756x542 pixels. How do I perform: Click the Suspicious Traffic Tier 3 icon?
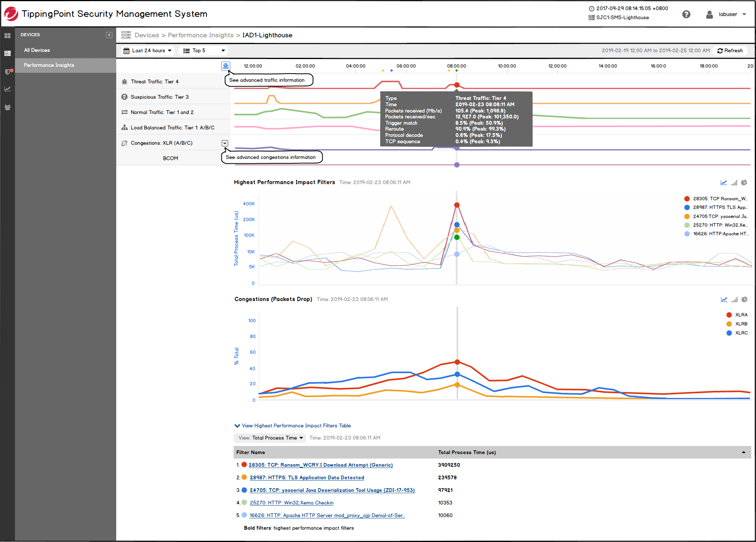(x=124, y=97)
